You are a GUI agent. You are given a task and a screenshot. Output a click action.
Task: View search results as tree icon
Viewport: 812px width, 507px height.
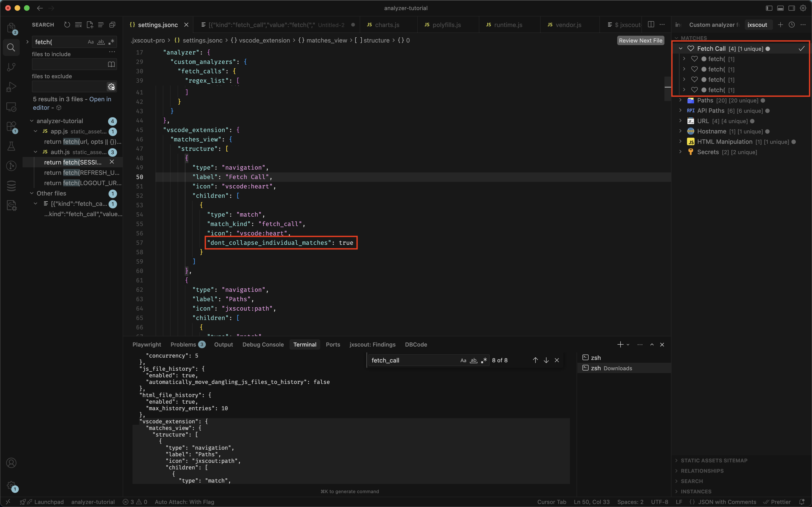(101, 25)
